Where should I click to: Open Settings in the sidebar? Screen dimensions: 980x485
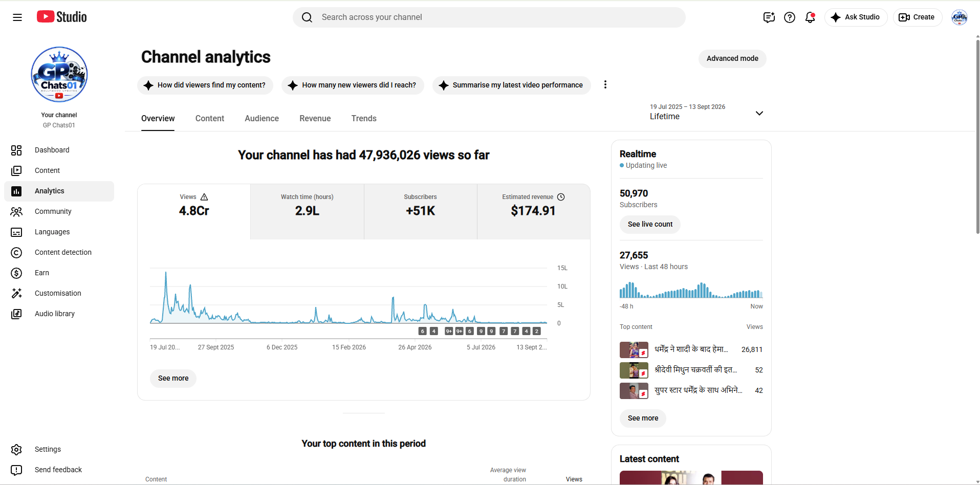click(x=59, y=449)
